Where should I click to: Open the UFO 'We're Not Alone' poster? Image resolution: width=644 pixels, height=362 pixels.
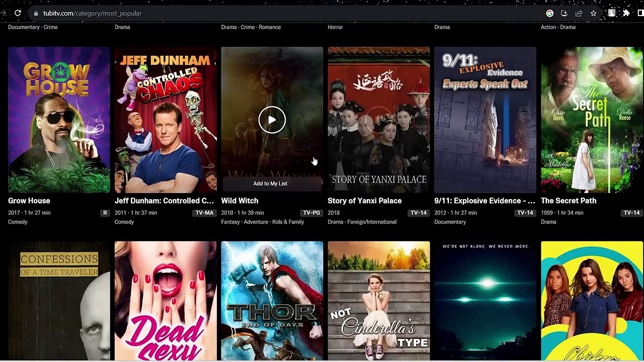click(486, 301)
